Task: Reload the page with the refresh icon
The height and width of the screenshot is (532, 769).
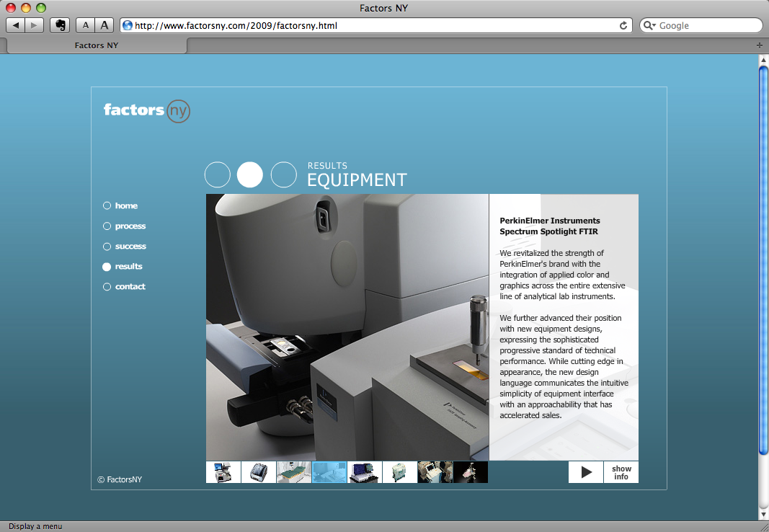Action: [623, 25]
